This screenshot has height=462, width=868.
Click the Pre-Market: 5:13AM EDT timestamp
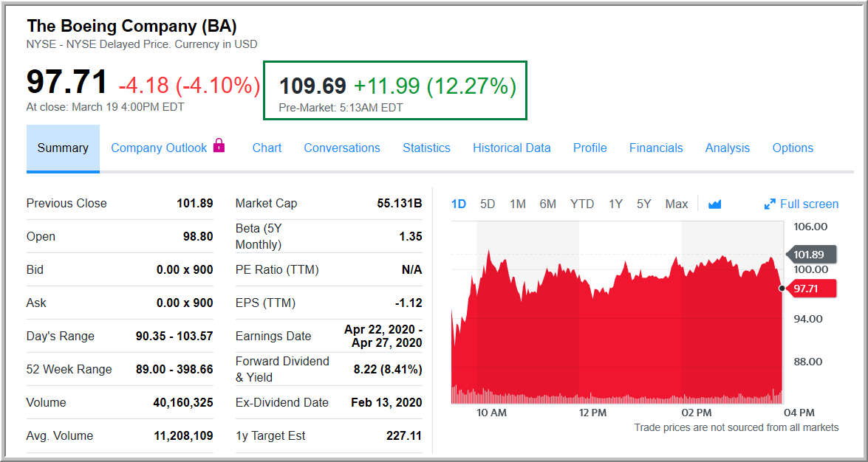[341, 108]
